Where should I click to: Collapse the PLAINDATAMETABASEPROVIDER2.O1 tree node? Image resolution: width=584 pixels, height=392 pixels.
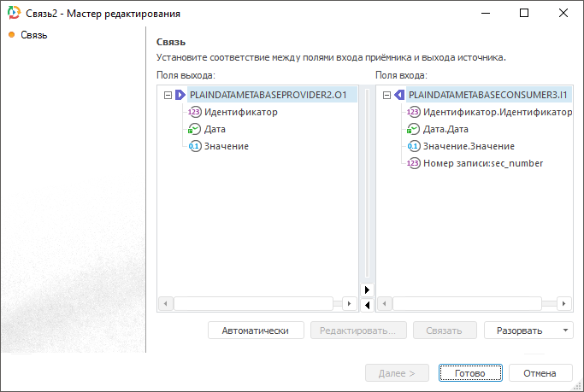click(168, 96)
